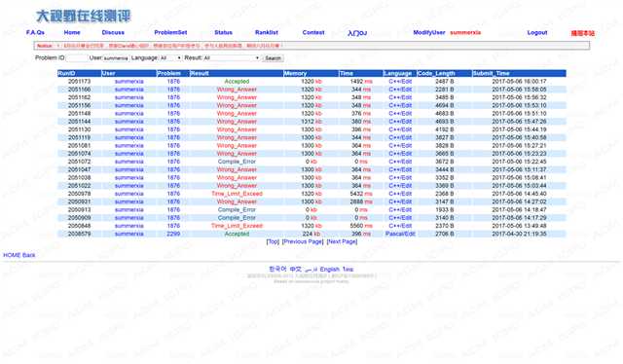
Task: Open problem 2299 link
Action: [173, 234]
